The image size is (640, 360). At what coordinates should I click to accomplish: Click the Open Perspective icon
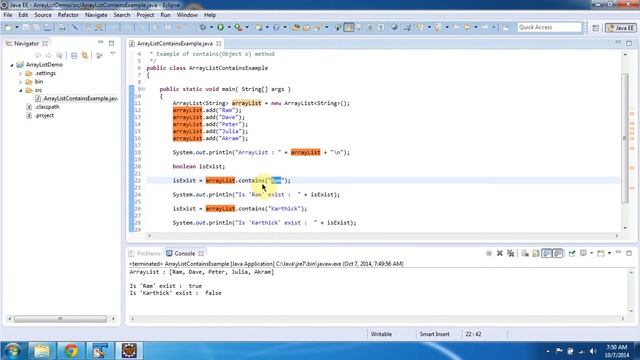pyautogui.click(x=596, y=28)
